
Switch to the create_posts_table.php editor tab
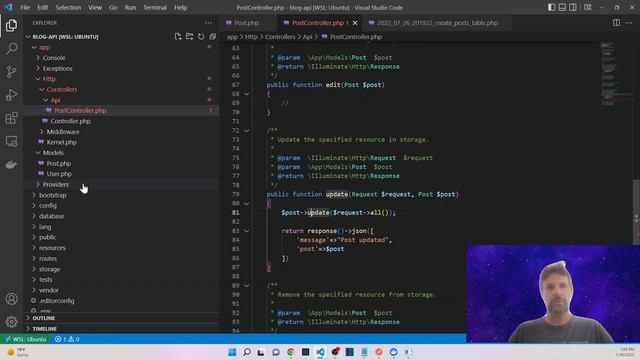pyautogui.click(x=437, y=23)
